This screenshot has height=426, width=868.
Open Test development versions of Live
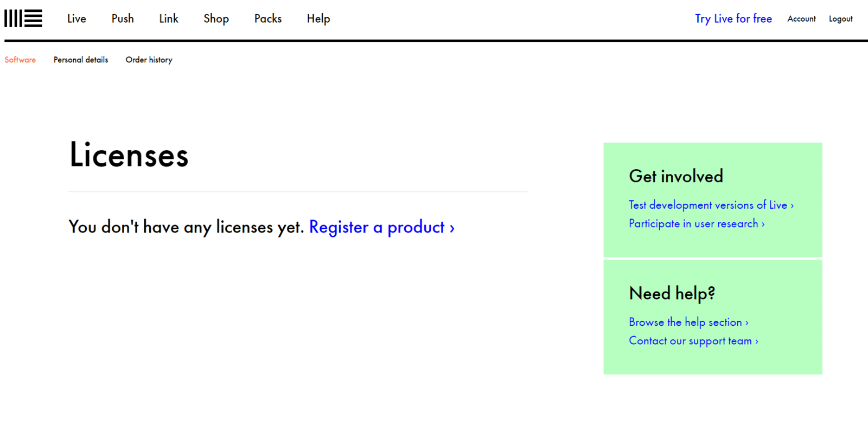[x=711, y=205]
